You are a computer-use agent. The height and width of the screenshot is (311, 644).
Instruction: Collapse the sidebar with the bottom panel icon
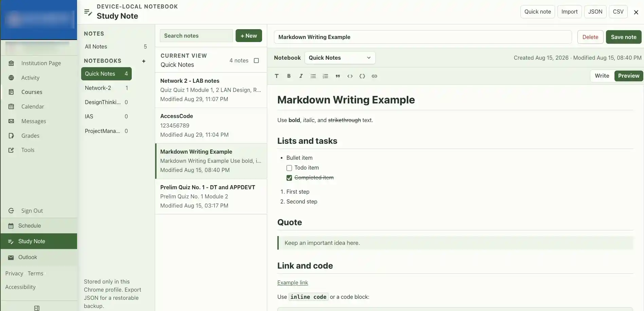(x=37, y=308)
